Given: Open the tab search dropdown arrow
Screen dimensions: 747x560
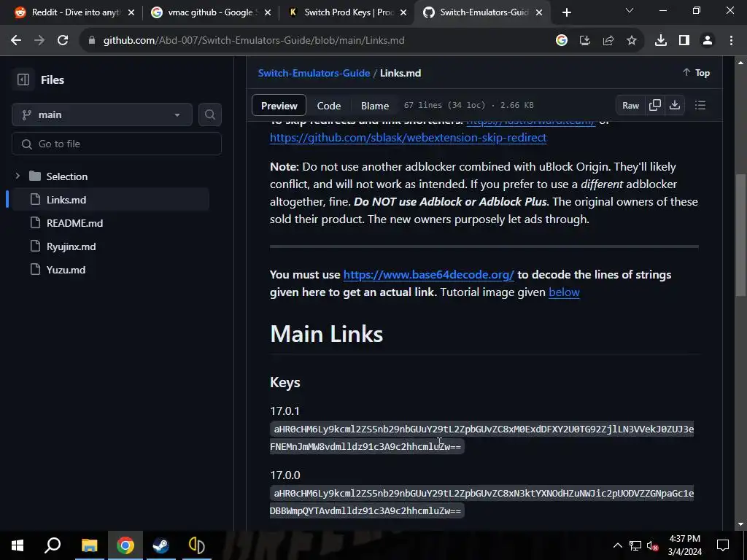Looking at the screenshot, I should click(x=630, y=10).
